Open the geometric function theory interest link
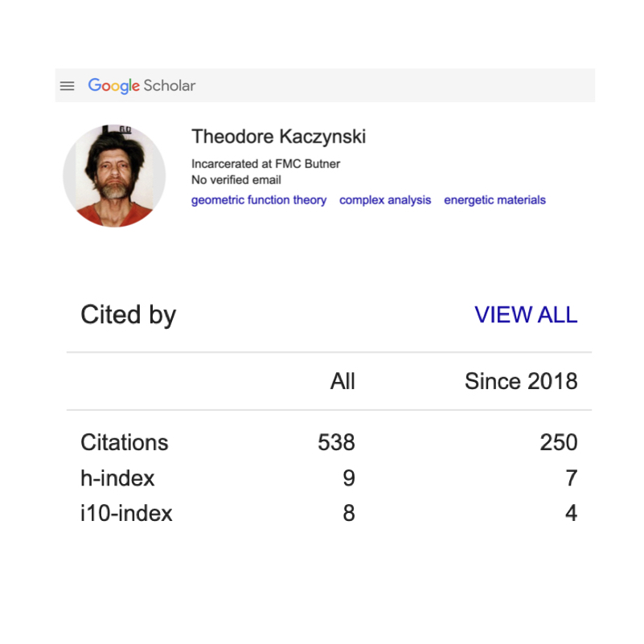The width and height of the screenshot is (644, 644). (x=259, y=200)
